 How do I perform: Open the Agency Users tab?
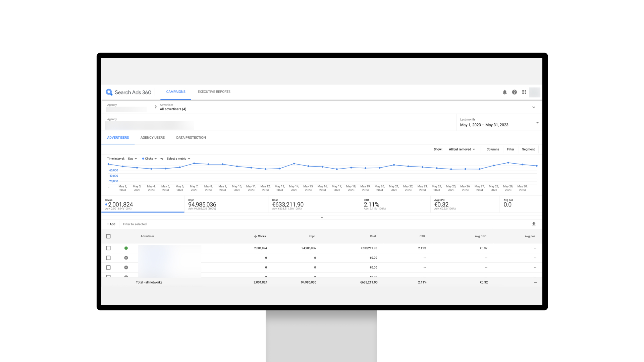coord(152,138)
